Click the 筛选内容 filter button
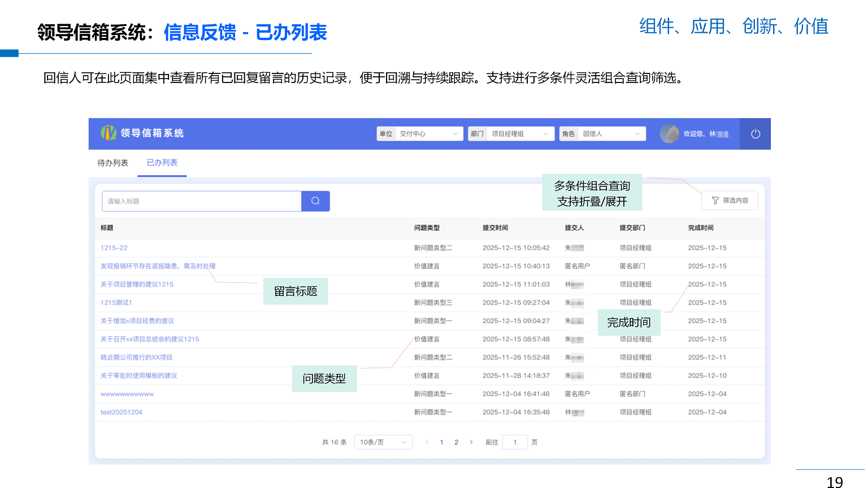This screenshot has width=868, height=488. tap(730, 200)
